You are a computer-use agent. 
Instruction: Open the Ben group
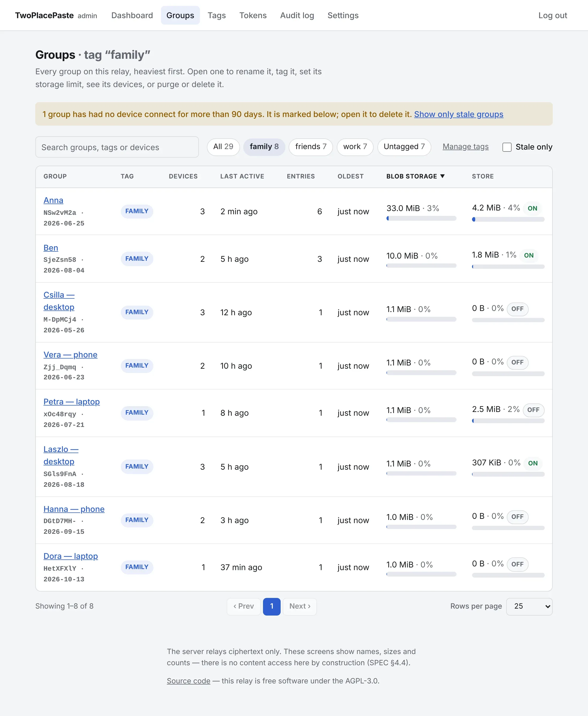pos(51,248)
